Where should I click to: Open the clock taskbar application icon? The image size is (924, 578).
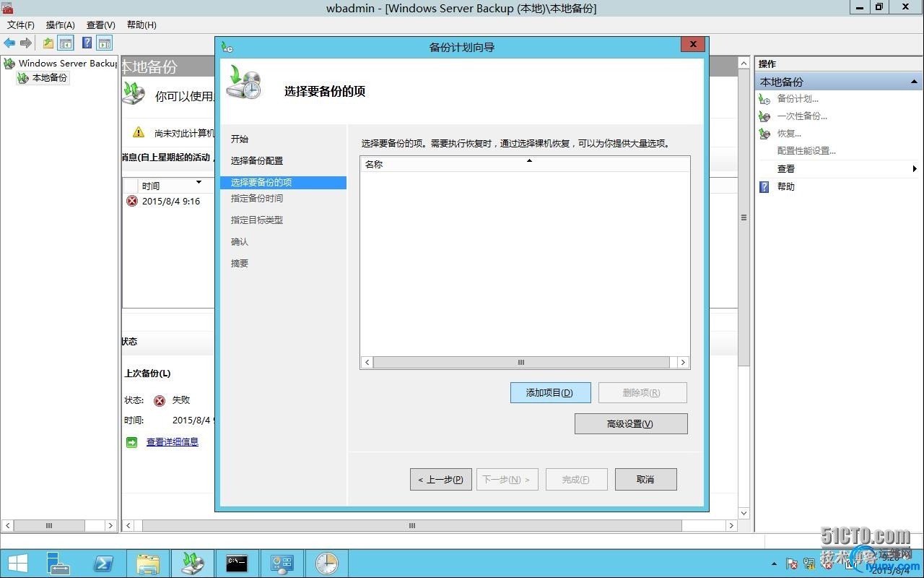pyautogui.click(x=326, y=564)
